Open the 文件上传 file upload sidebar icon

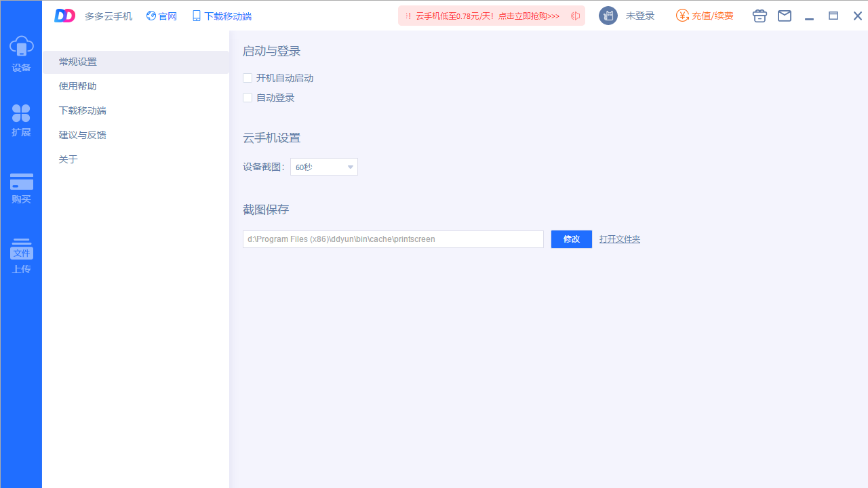tap(21, 256)
